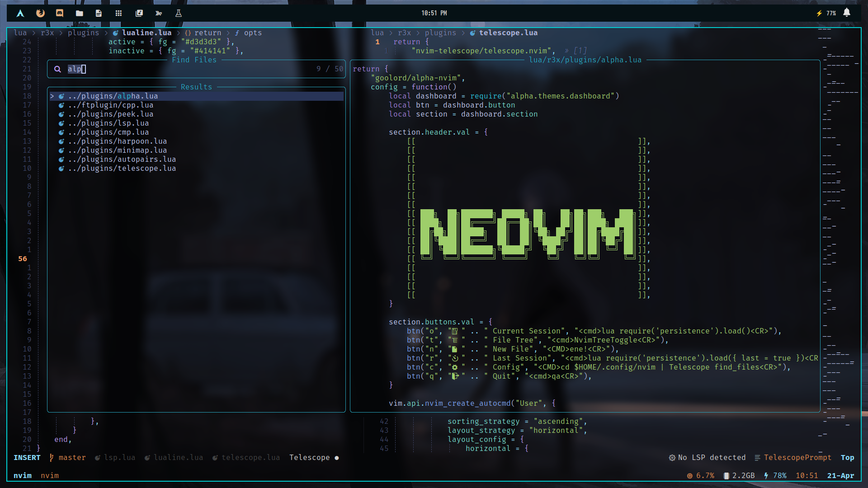Click the 77% battery level indicator

pos(831,13)
